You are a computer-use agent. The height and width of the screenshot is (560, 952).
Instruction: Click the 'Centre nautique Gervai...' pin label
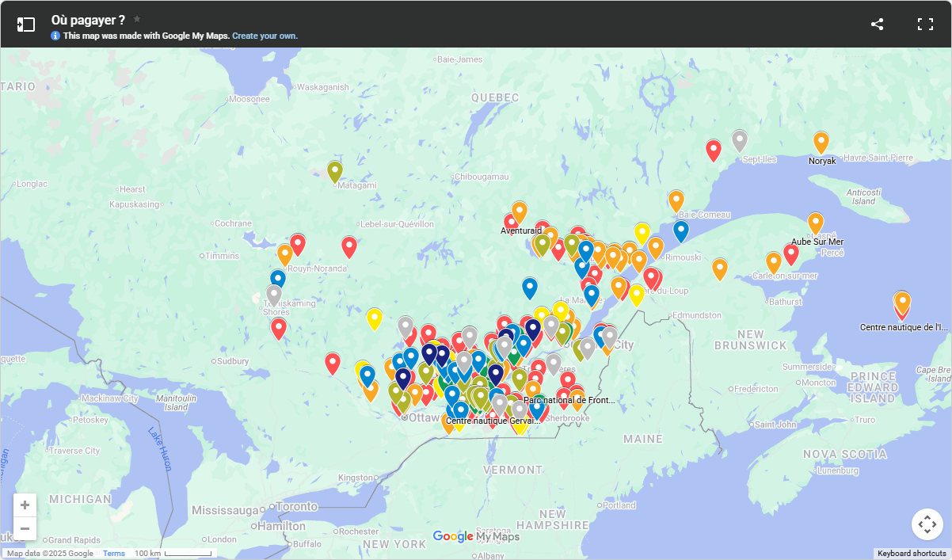point(494,421)
